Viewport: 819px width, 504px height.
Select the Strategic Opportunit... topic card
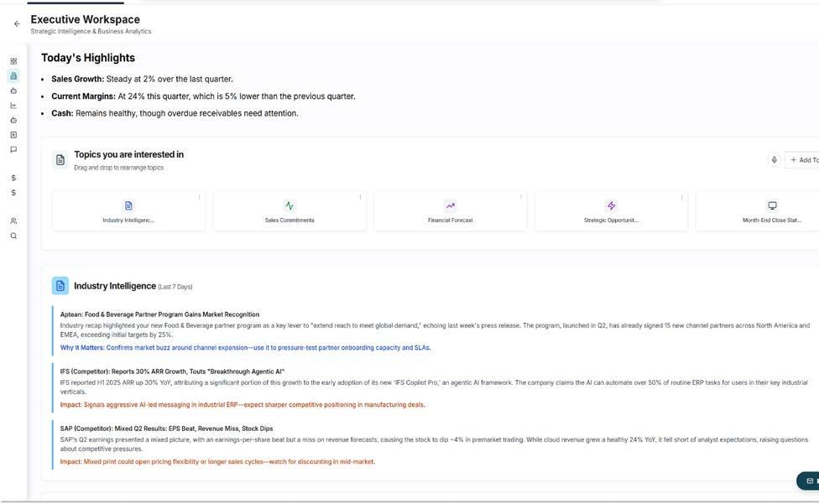[612, 211]
